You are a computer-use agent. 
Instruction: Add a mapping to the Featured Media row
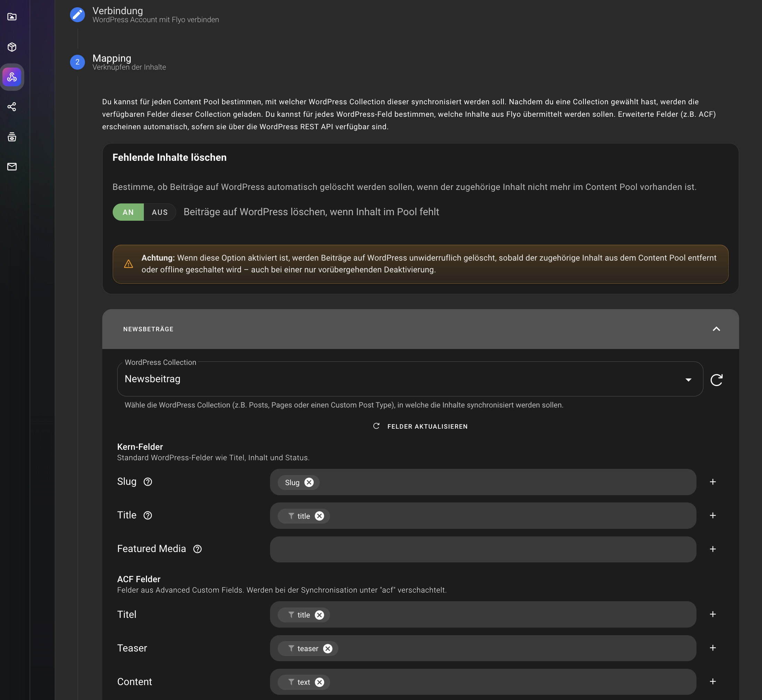[713, 549]
